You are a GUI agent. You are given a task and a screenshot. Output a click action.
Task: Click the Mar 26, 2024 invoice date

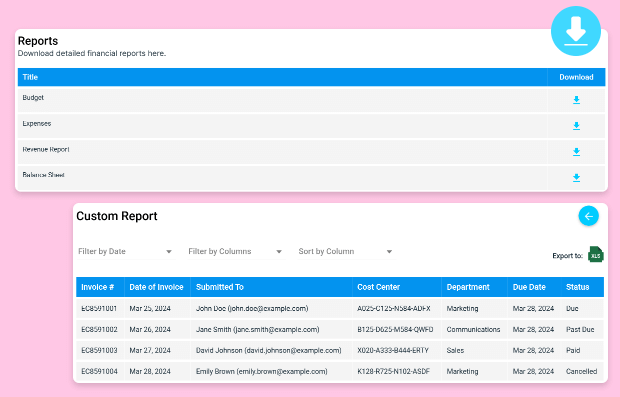coord(150,329)
